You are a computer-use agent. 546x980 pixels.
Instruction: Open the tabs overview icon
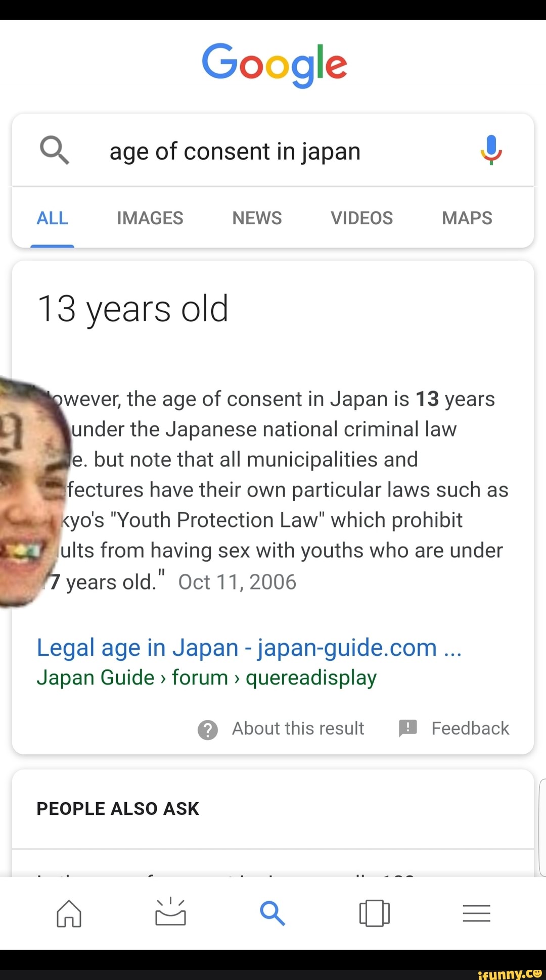click(x=375, y=913)
